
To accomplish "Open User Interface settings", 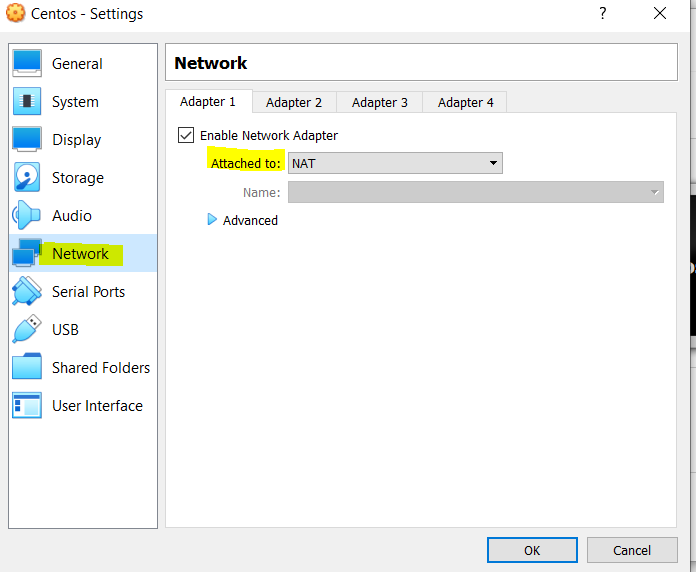I will (83, 405).
